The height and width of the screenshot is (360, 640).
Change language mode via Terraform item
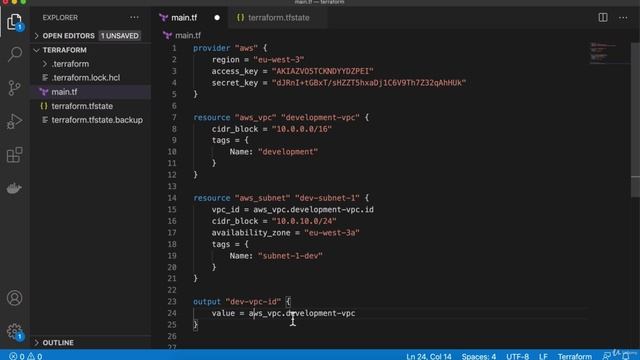coord(575,356)
